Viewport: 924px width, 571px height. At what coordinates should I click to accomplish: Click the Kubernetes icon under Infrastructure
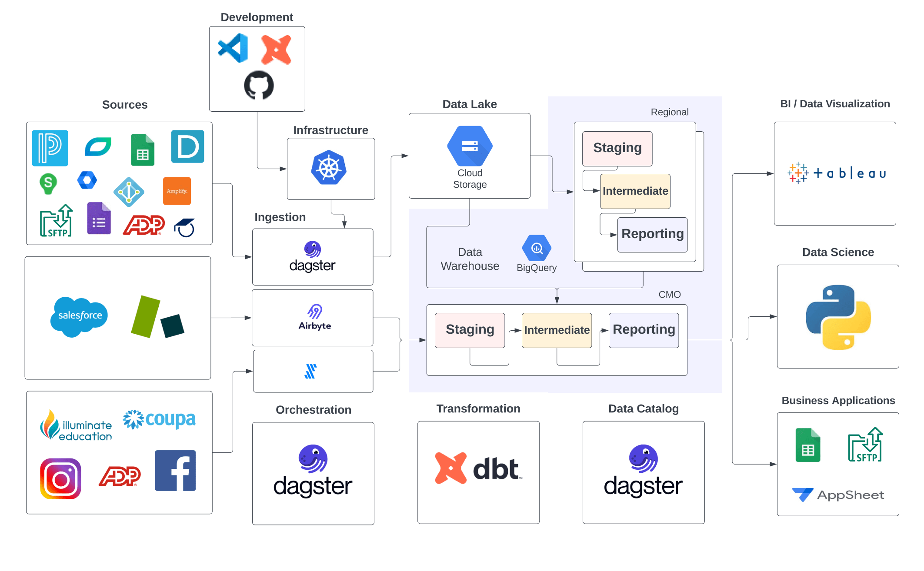tap(329, 168)
